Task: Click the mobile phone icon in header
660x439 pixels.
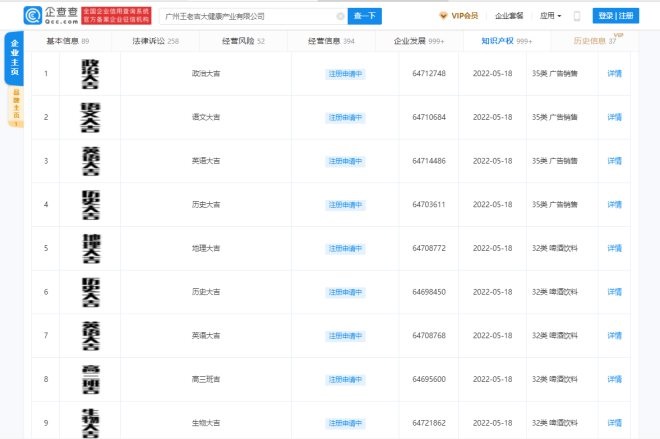Action: (x=576, y=16)
